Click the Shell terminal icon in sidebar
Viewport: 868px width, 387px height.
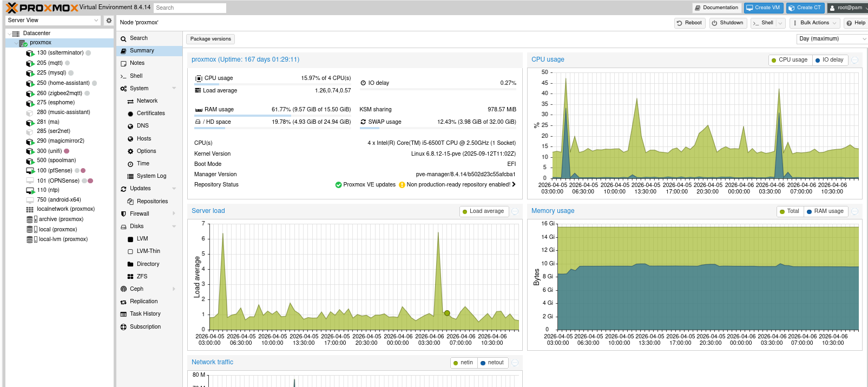(123, 76)
